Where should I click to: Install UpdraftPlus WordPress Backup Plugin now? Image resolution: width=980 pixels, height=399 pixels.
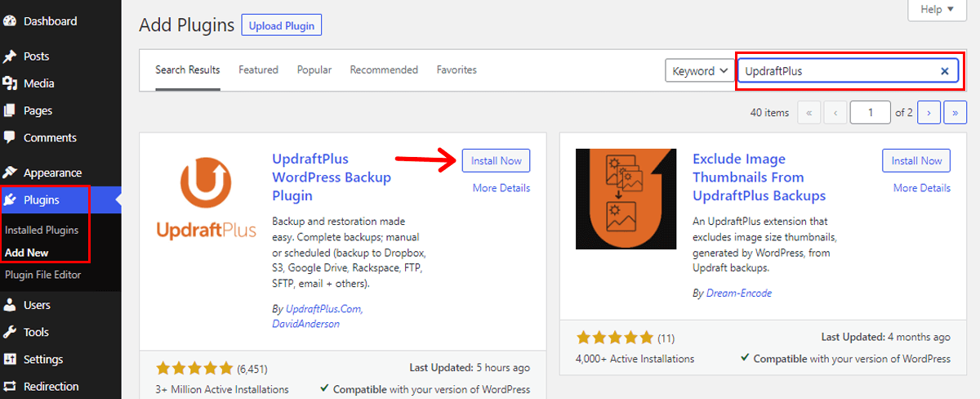(x=496, y=161)
